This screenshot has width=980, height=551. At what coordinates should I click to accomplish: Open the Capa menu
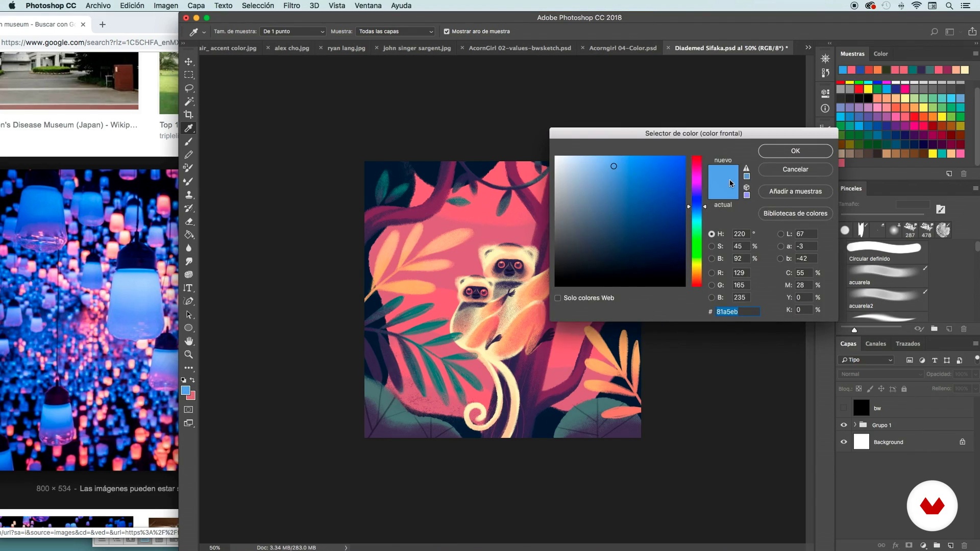point(196,6)
